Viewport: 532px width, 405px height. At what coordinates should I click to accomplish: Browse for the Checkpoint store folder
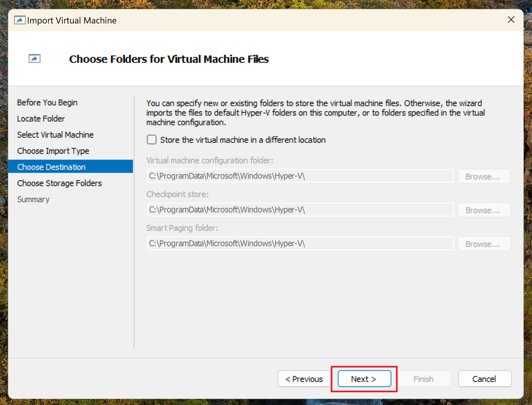[484, 210]
